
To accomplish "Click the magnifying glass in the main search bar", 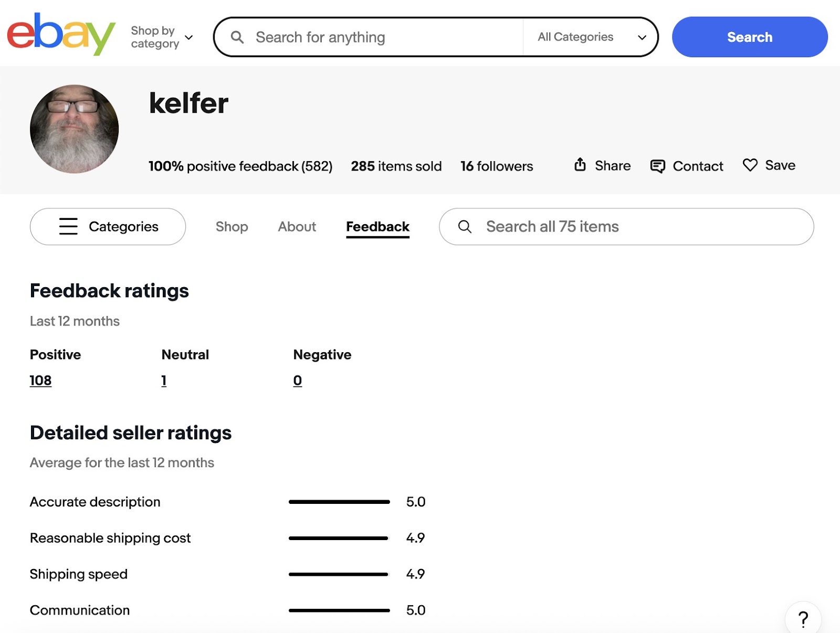I will pos(237,37).
